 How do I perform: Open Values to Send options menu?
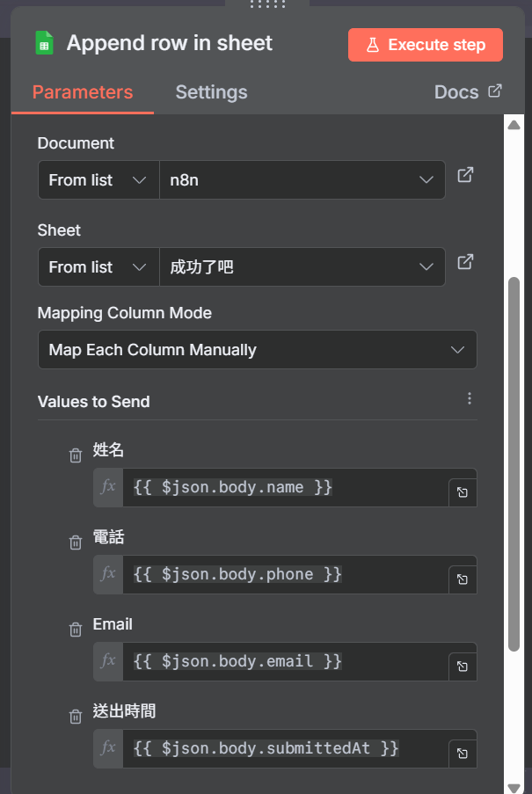(x=470, y=399)
